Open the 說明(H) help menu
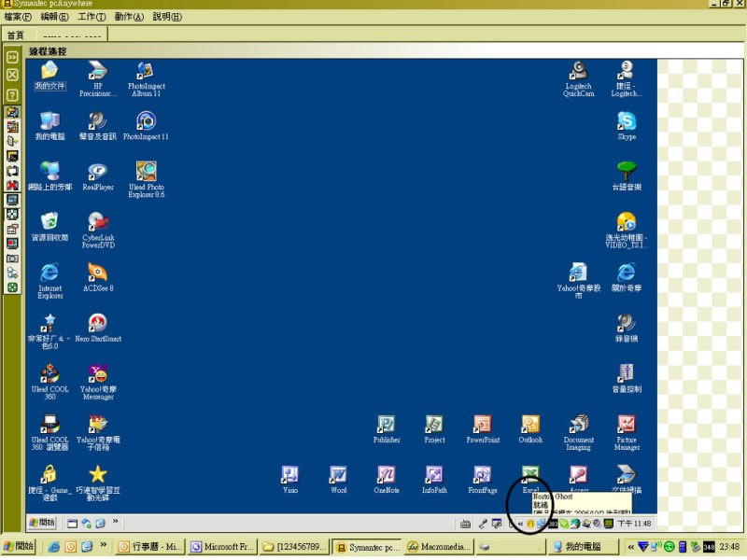Viewport: 747px width, 560px height. (x=167, y=17)
